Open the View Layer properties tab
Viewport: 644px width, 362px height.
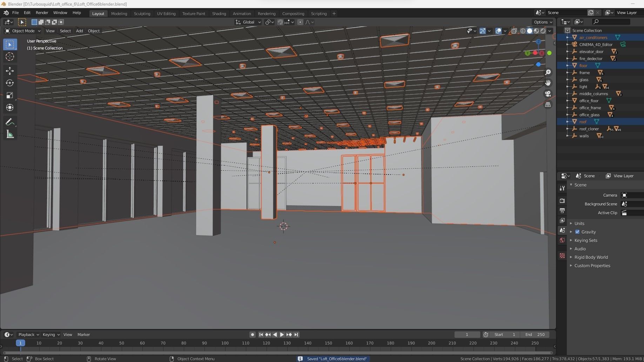[562, 220]
